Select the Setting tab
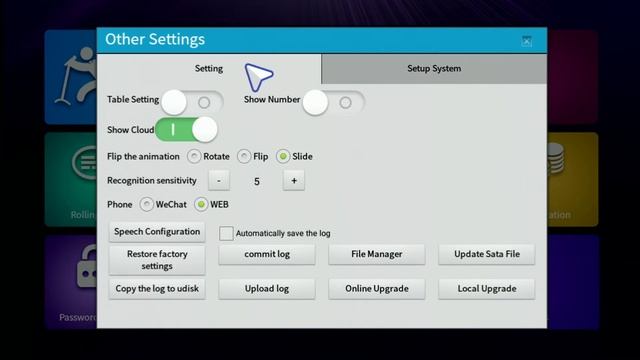The height and width of the screenshot is (360, 640). click(209, 69)
